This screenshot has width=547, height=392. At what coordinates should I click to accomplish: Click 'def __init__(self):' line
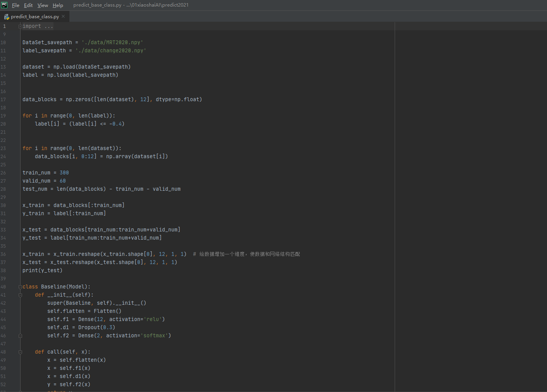click(x=64, y=295)
